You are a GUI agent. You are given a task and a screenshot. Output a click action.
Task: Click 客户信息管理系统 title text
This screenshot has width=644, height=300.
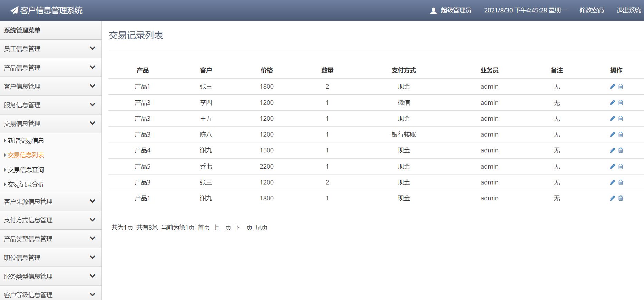[x=51, y=11]
